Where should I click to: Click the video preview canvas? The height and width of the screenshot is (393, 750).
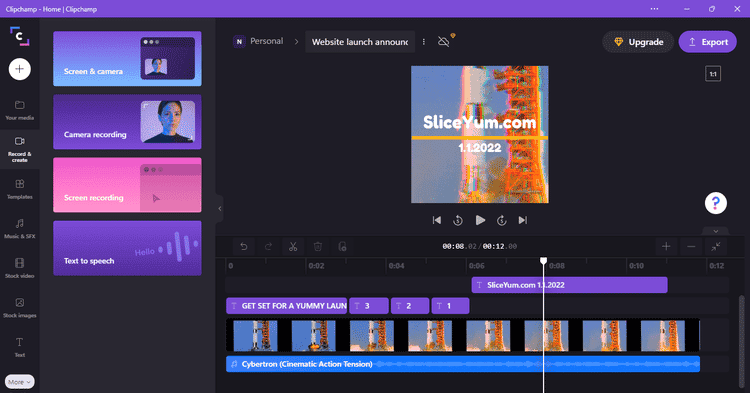(x=480, y=134)
